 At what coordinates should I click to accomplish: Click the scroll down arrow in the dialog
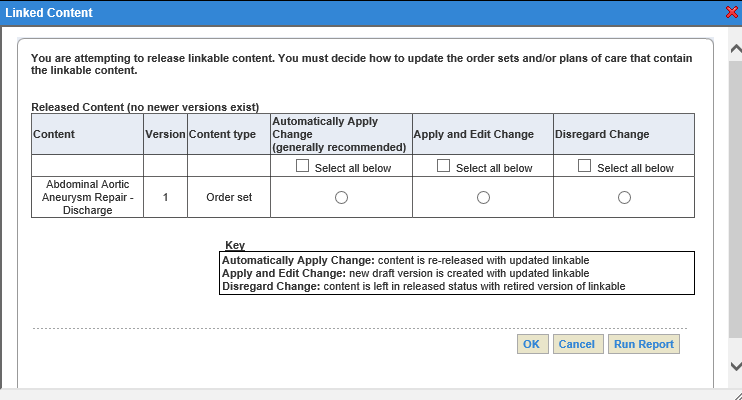click(x=736, y=365)
